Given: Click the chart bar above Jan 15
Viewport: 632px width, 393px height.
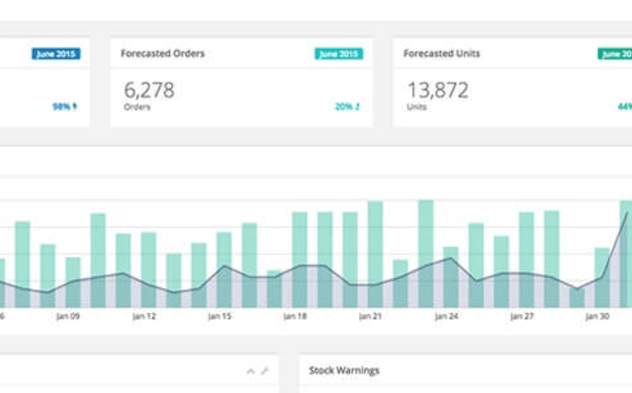Looking at the screenshot, I should coord(224,270).
